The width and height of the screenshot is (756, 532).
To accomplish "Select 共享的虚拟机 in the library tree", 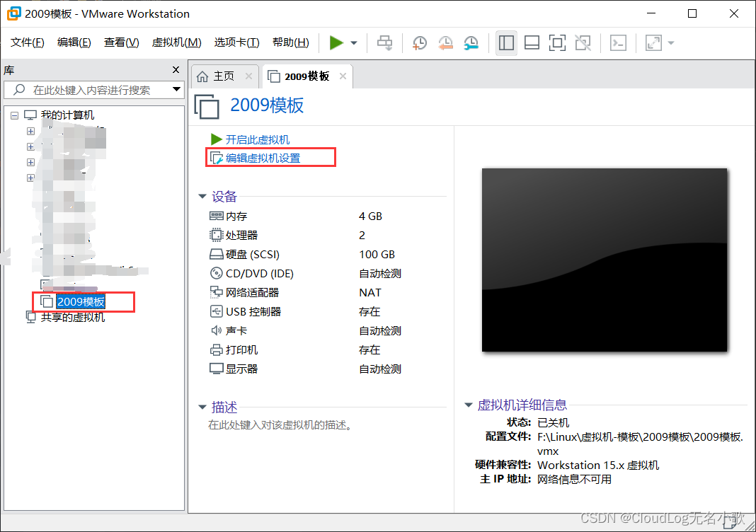I will coord(73,317).
